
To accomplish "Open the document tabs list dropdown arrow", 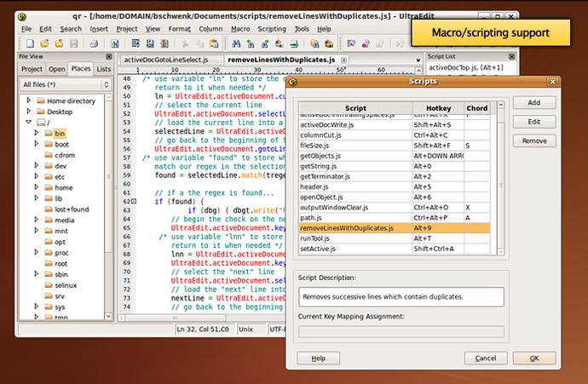I will 418,60.
